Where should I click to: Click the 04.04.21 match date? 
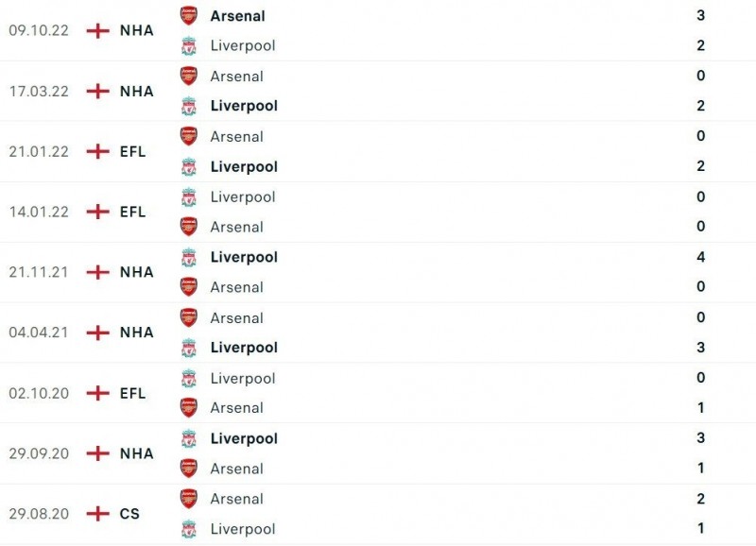click(x=39, y=333)
